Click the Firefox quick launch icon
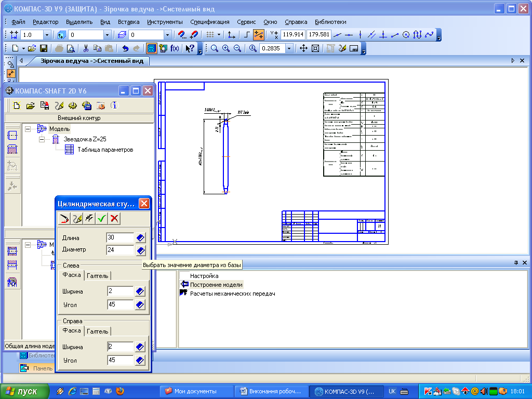The image size is (532, 399). (120, 391)
